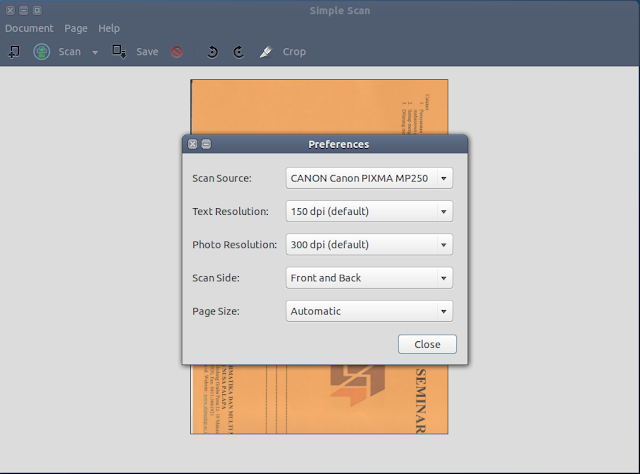640x474 pixels.
Task: Open Scan Side Front and Back dropdown
Action: pyautogui.click(x=369, y=278)
